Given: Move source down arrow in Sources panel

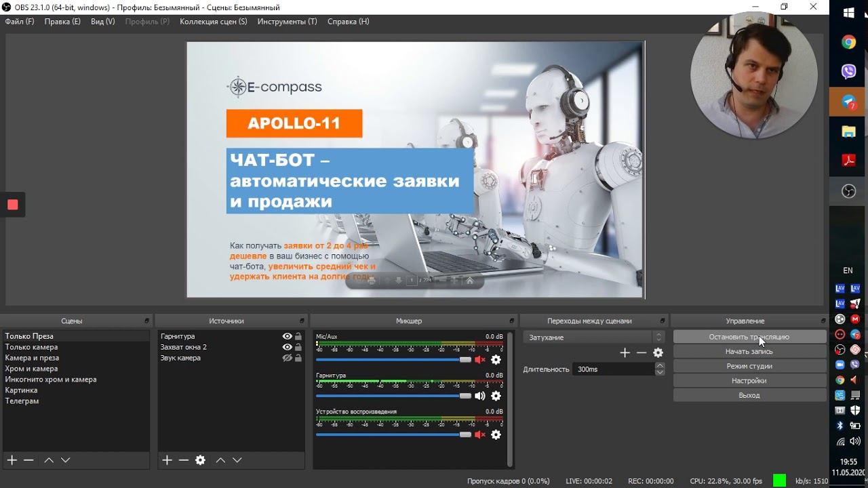Looking at the screenshot, I should 237,460.
